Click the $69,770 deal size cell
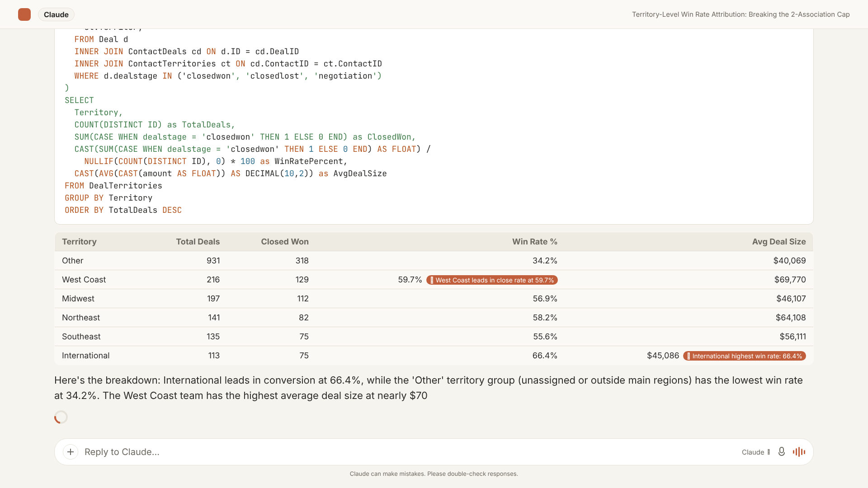The width and height of the screenshot is (868, 488). point(790,280)
